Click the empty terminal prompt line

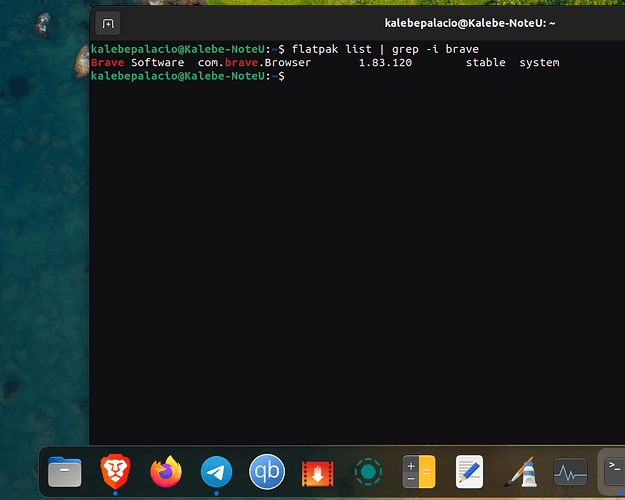tap(400, 77)
